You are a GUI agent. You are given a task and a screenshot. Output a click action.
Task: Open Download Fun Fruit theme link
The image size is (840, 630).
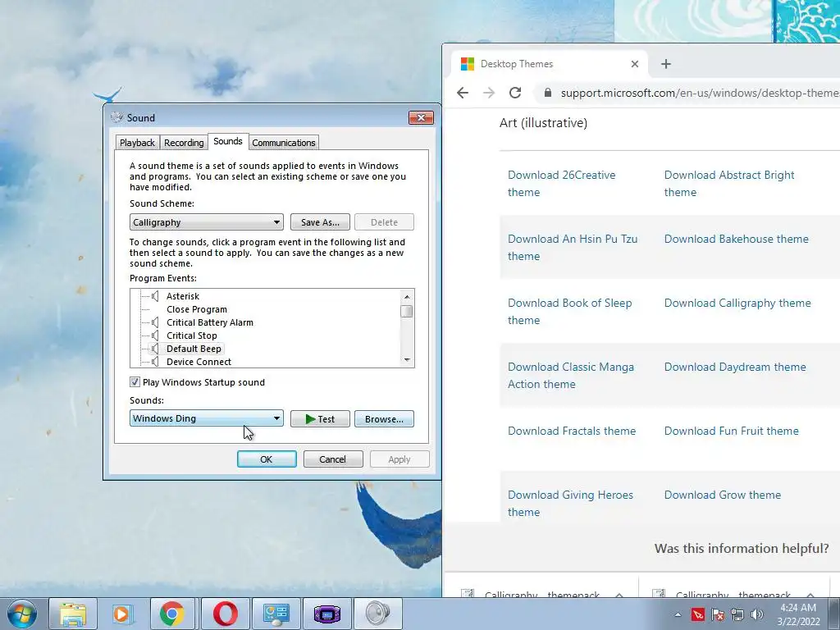click(x=731, y=431)
